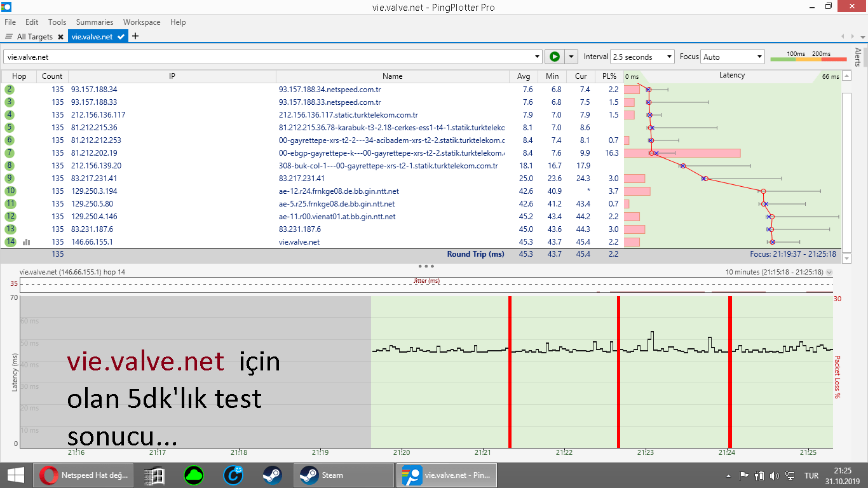The image size is (868, 488).
Task: Select the hop 5 green circle icon
Action: click(x=10, y=128)
